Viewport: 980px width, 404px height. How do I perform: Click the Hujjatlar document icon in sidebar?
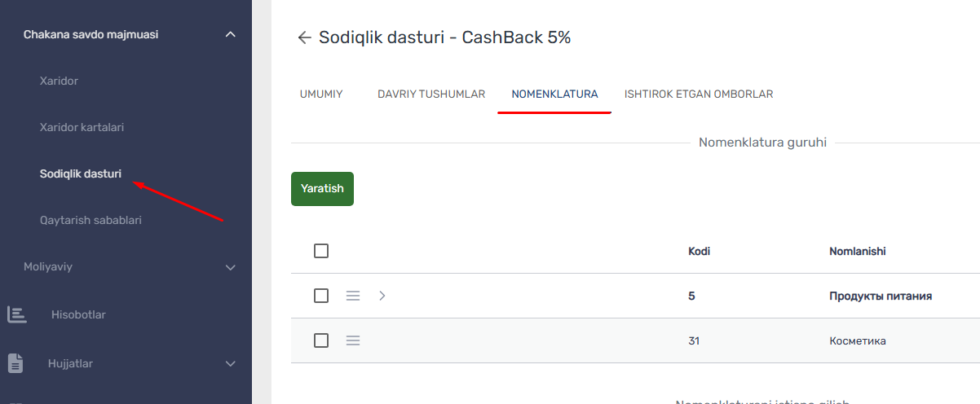[16, 363]
